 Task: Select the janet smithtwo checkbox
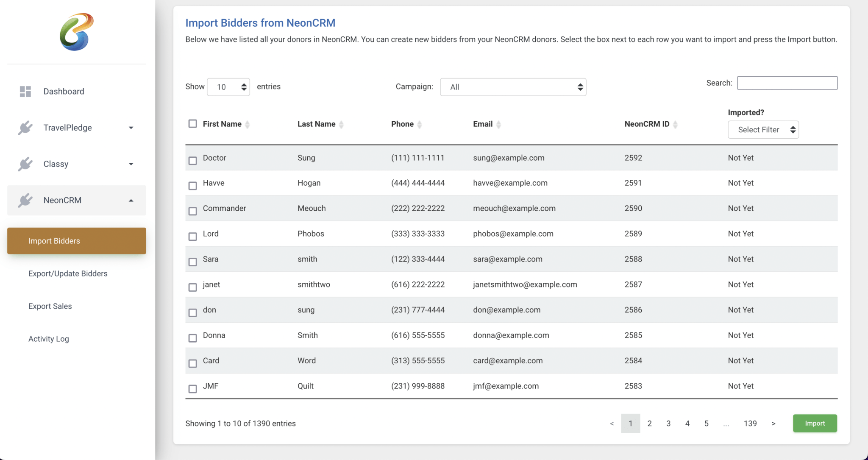[x=193, y=287]
